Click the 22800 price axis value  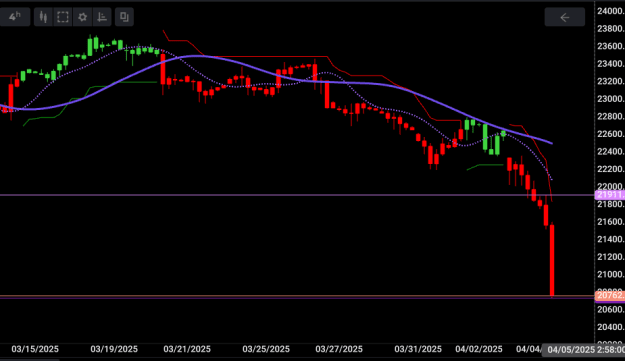[611, 116]
